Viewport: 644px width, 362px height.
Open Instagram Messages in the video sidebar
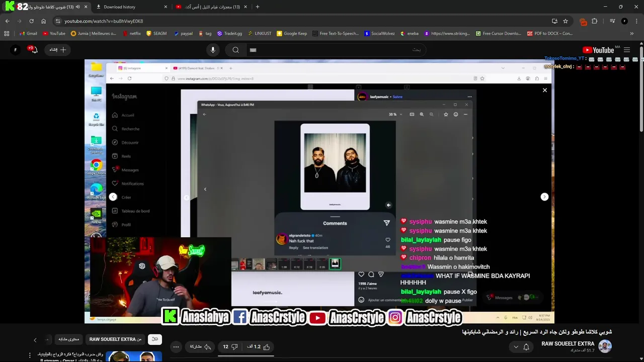tap(125, 170)
